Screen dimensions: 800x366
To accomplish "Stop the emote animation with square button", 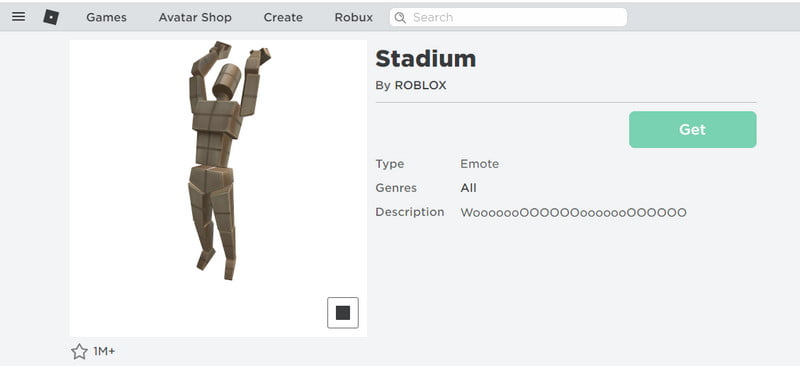I will (x=343, y=313).
